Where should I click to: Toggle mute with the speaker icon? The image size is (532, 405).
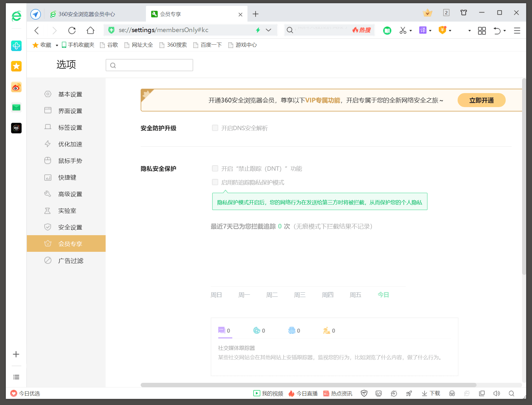point(497,393)
